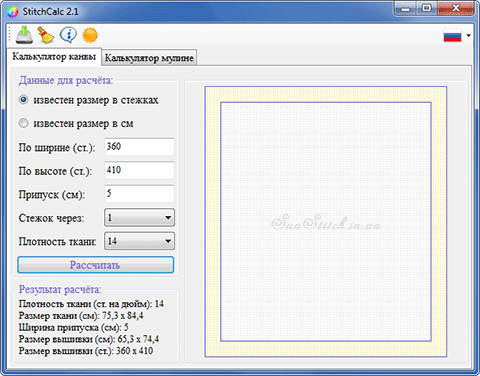Close the StitchCalc window
The width and height of the screenshot is (480, 376).
click(456, 8)
